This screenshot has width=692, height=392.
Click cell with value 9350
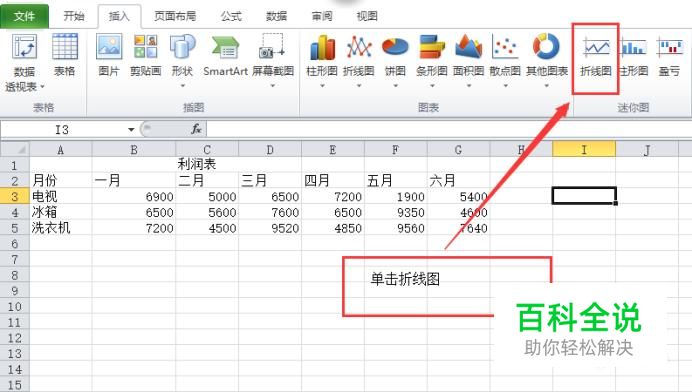pos(395,212)
